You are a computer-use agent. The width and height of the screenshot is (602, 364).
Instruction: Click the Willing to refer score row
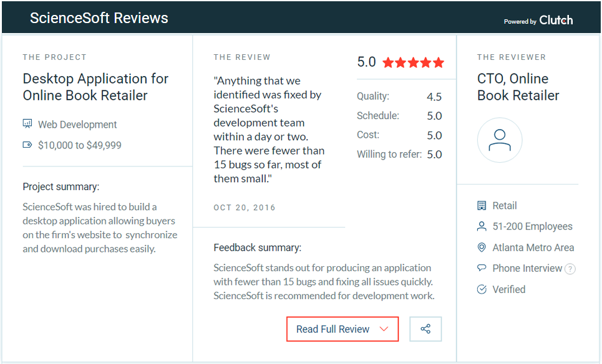coord(399,155)
